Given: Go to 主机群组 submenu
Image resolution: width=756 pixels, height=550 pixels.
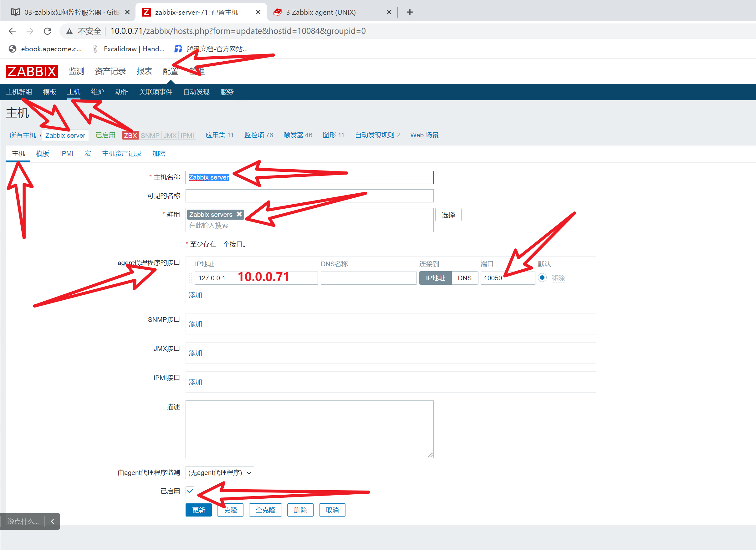Looking at the screenshot, I should tap(19, 92).
